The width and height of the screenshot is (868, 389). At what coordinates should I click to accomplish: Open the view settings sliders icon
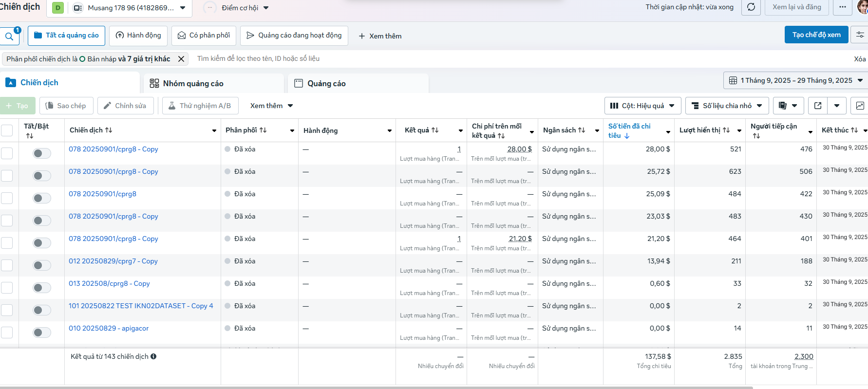click(x=860, y=35)
